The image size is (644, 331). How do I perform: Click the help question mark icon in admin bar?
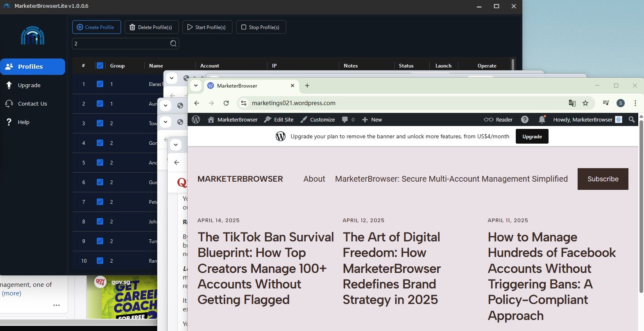point(525,119)
